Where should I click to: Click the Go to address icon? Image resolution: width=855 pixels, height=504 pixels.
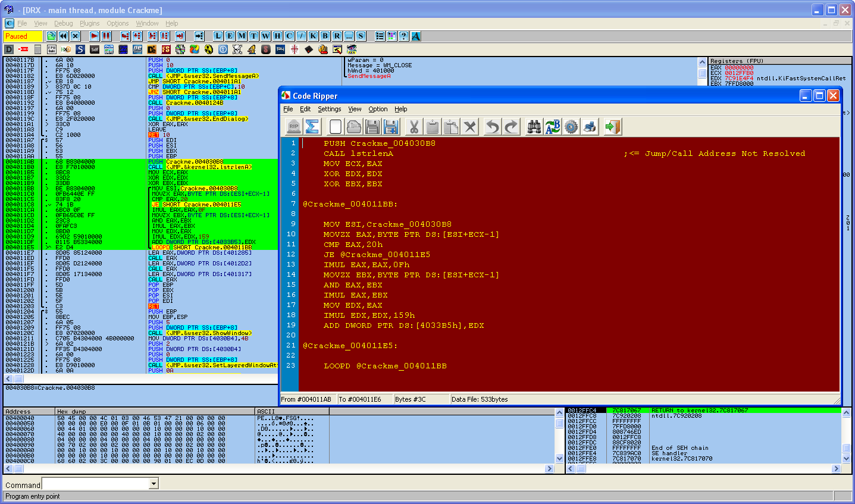click(x=199, y=36)
